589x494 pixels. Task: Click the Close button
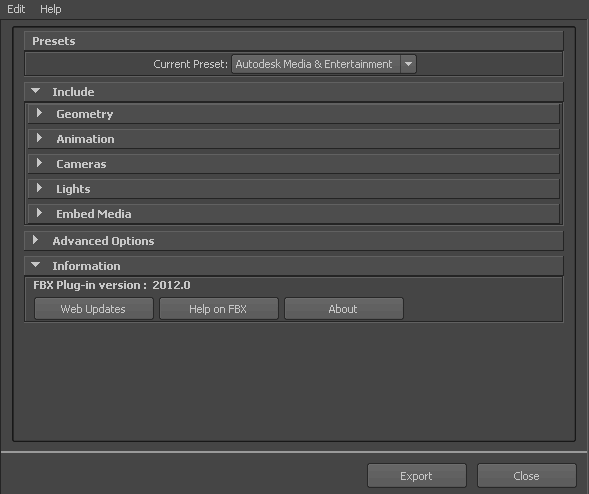click(527, 476)
